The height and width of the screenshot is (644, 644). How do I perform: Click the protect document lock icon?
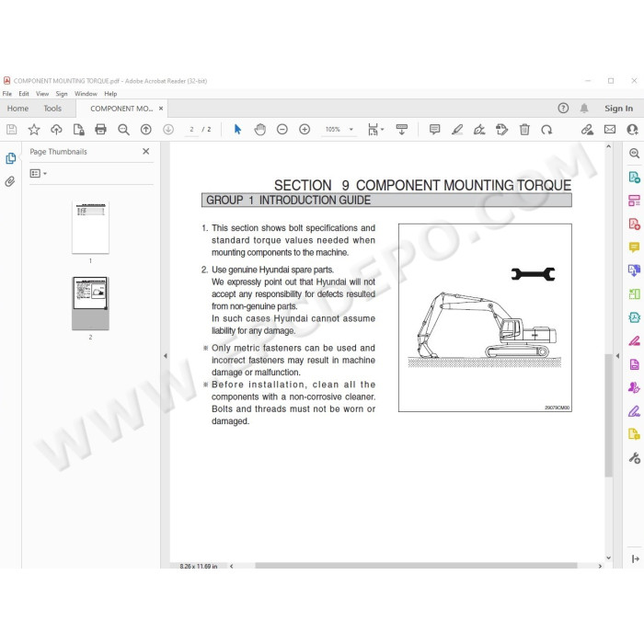tap(78, 130)
